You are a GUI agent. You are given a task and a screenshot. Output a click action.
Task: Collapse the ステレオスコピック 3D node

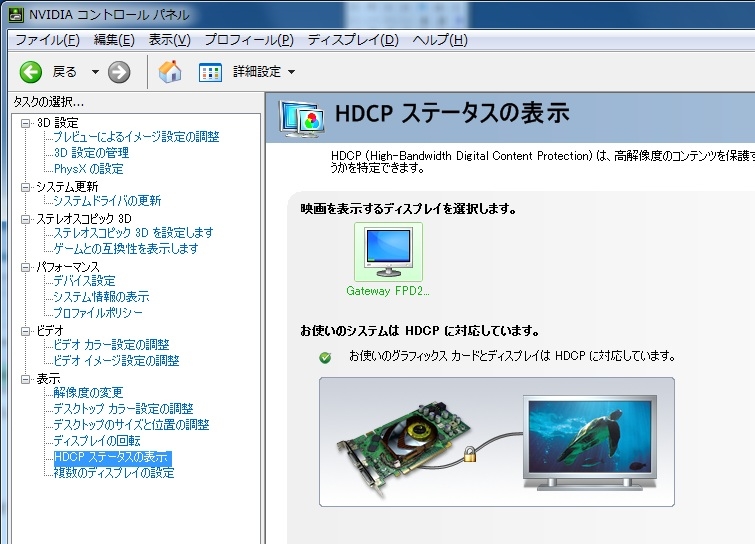pyautogui.click(x=25, y=220)
